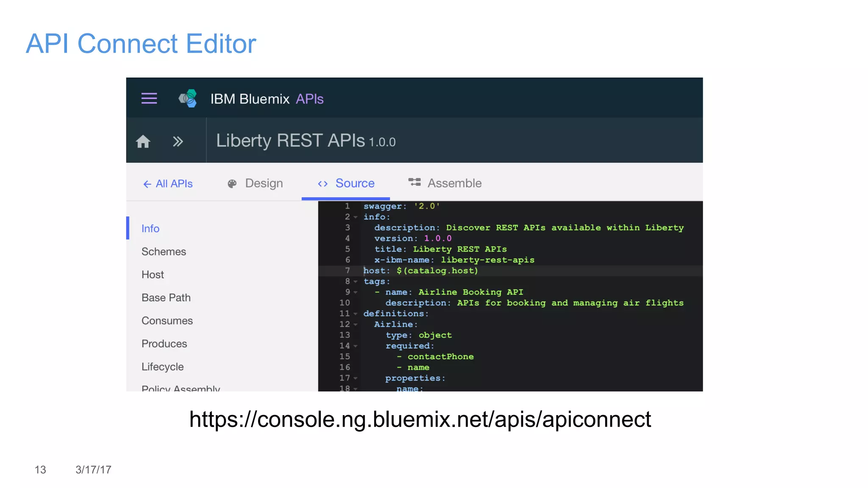This screenshot has height=488, width=868.
Task: Collapse the definitions block at line 11
Action: [356, 314]
